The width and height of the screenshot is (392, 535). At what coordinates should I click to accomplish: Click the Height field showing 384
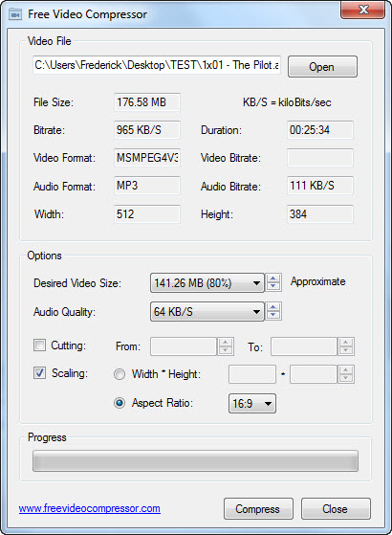320,214
